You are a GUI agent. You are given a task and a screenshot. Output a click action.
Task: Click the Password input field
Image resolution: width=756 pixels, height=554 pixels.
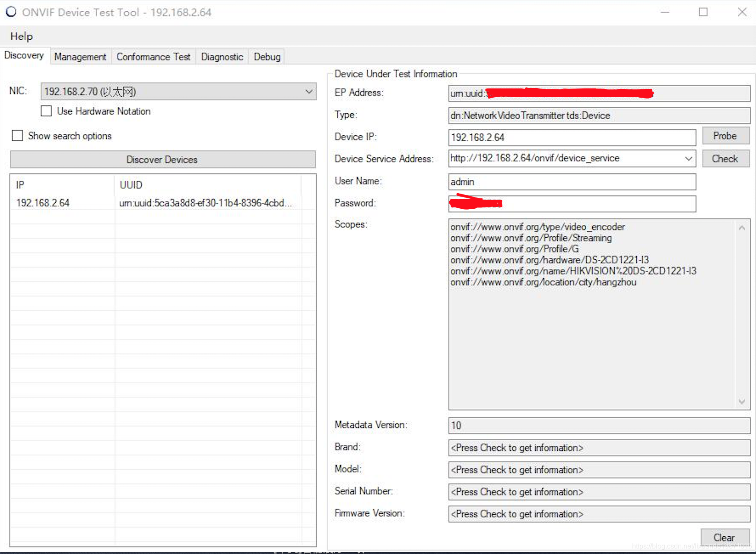[x=572, y=204]
